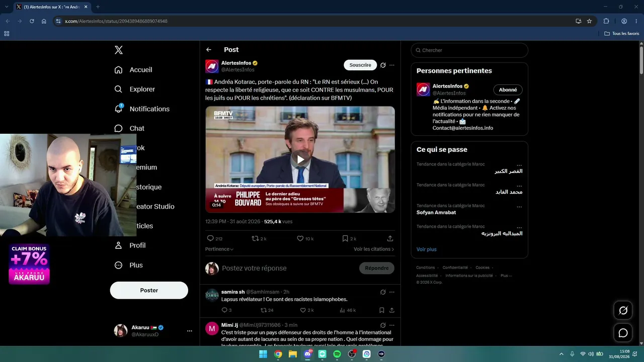Click the Grok icon on the AlertesInfos post
This screenshot has width=644, height=362.
pos(383,65)
